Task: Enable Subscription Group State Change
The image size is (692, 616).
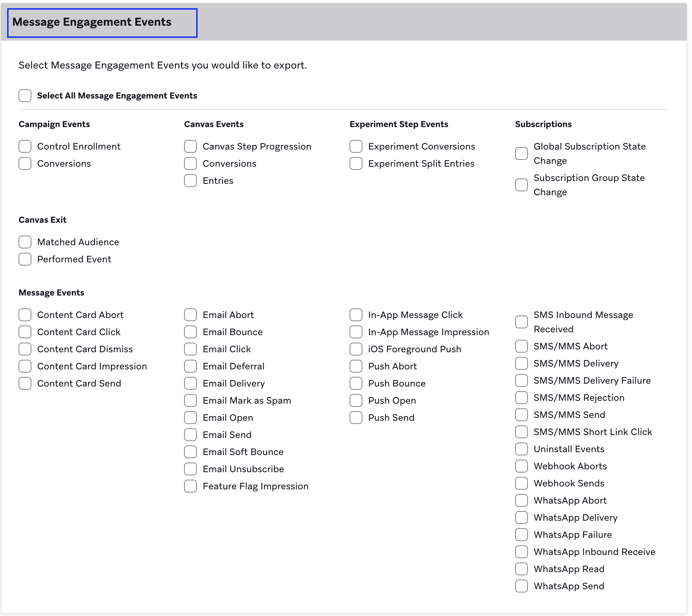Action: (x=521, y=185)
